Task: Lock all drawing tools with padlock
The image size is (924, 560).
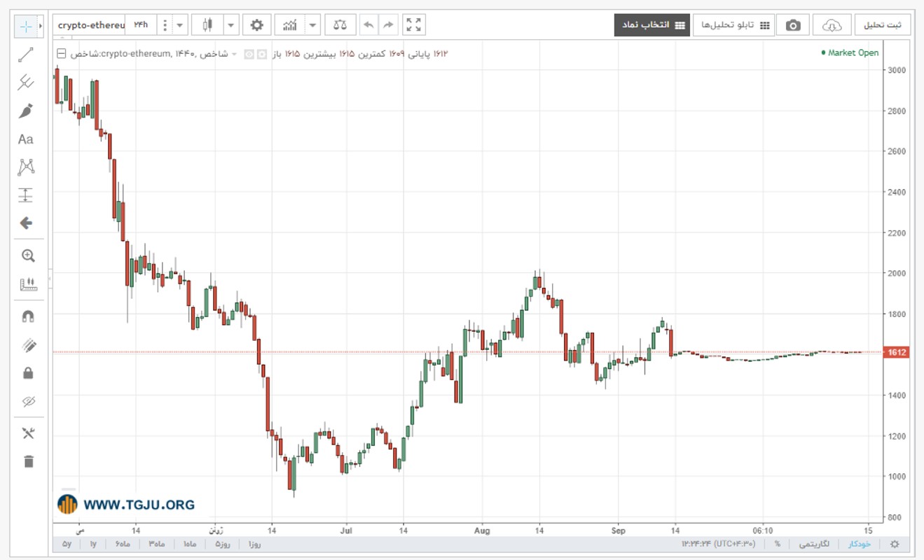Action: 28,373
